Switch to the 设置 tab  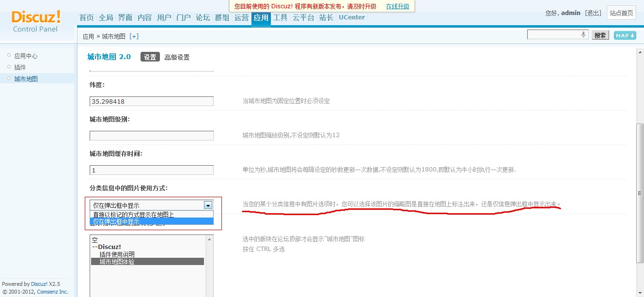(150, 57)
